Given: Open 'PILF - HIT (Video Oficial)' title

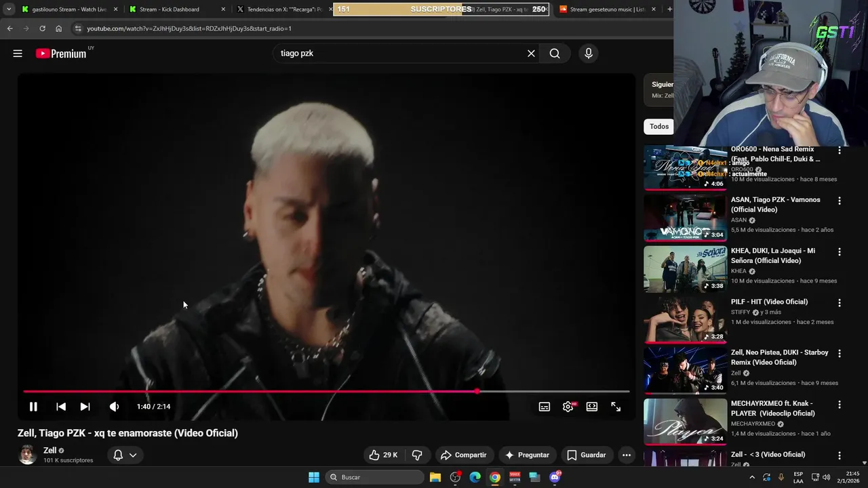Looking at the screenshot, I should click(x=769, y=302).
